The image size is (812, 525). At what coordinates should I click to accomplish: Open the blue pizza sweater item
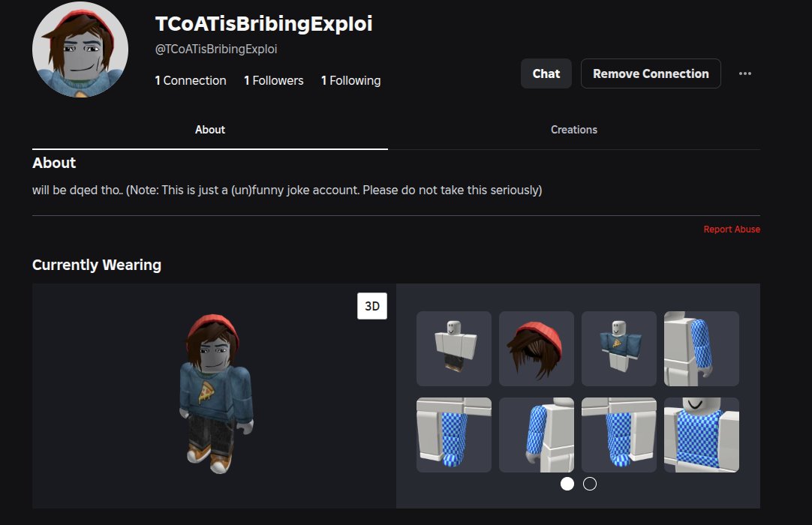pyautogui.click(x=619, y=349)
